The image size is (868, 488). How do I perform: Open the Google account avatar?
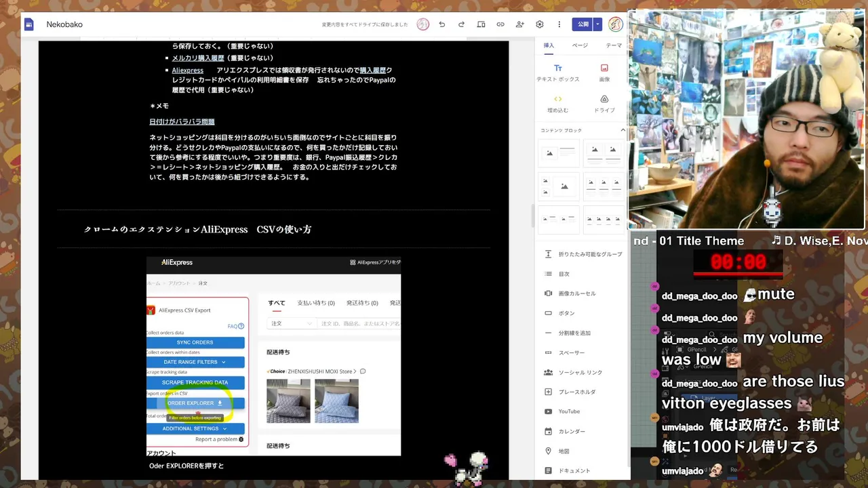[616, 24]
